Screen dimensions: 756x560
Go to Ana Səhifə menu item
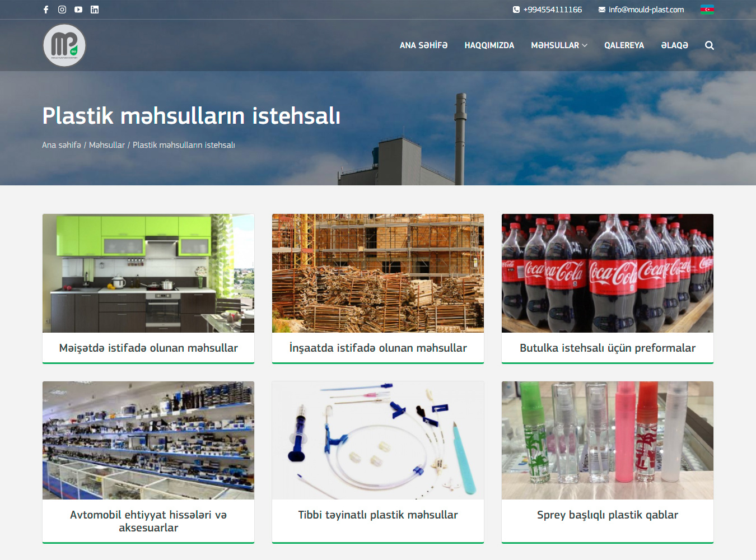(x=423, y=45)
